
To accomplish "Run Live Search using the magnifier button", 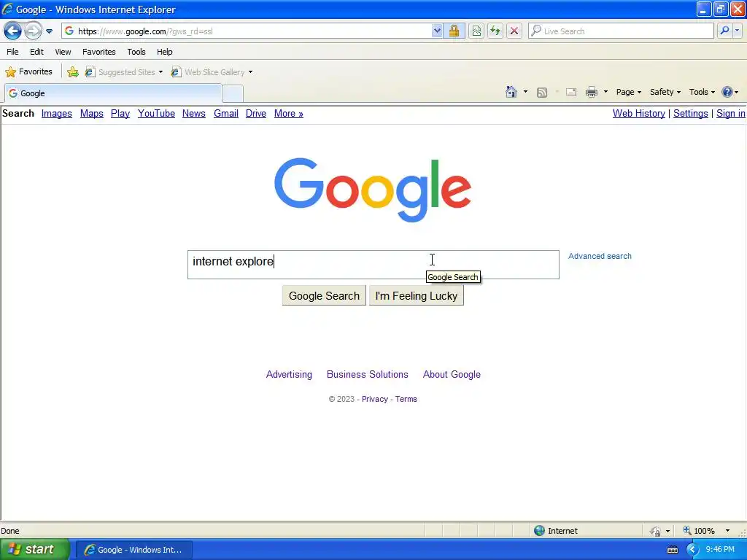I will (724, 31).
